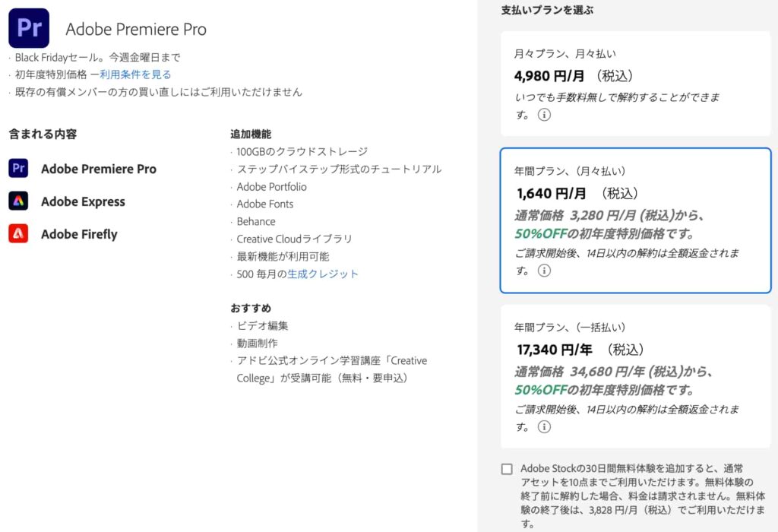Open info icon in monthly plan card
Screen dimensions: 778x532
pyautogui.click(x=544, y=115)
